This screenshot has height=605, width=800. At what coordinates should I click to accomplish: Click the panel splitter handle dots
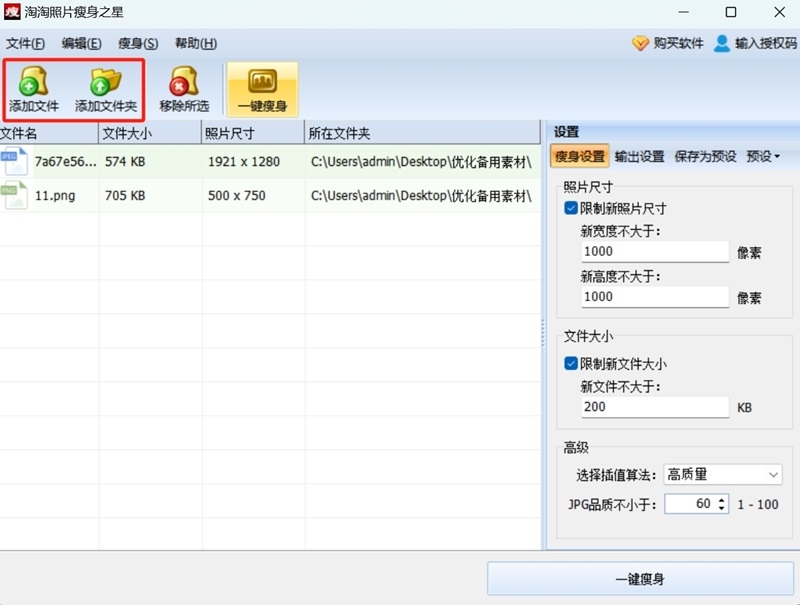pos(543,334)
